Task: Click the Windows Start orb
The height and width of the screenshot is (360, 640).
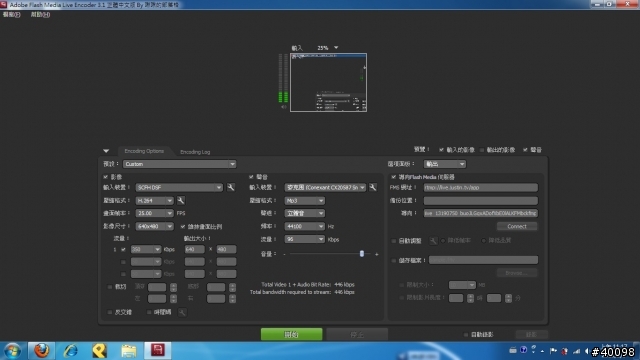Action: point(13,351)
